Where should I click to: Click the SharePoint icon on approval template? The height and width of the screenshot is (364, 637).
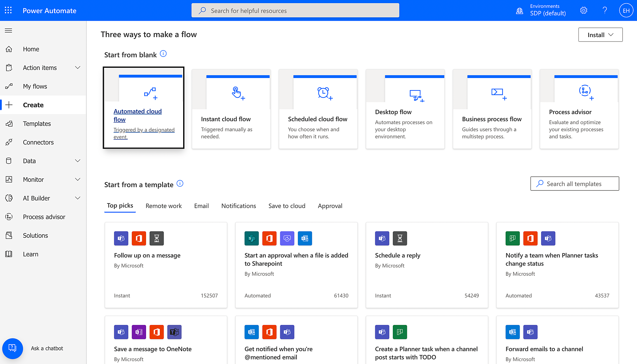click(x=252, y=238)
